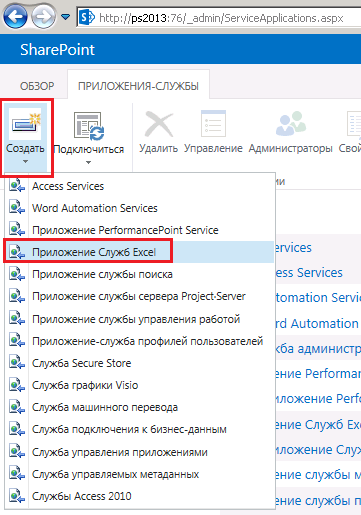
Task: Expand the Создать dropdown arrow
Action: point(25,162)
